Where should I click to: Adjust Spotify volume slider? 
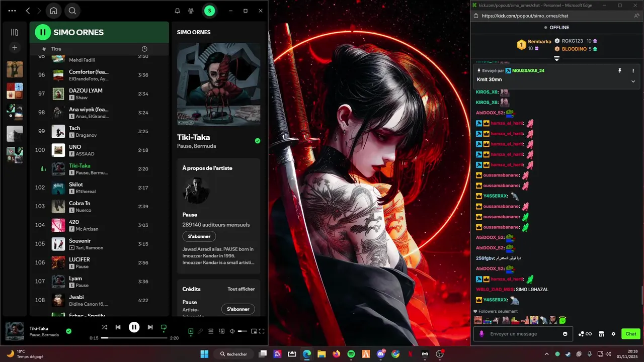243,331
